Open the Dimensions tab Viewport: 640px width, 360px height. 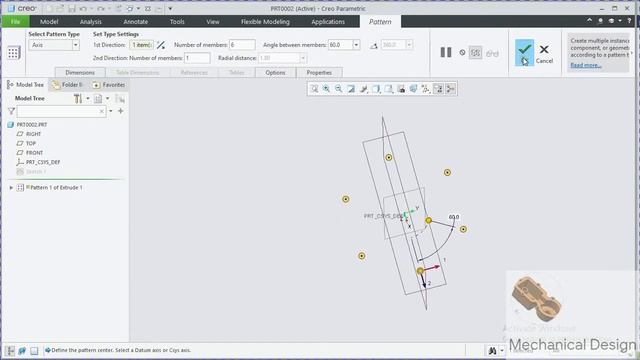click(x=80, y=73)
